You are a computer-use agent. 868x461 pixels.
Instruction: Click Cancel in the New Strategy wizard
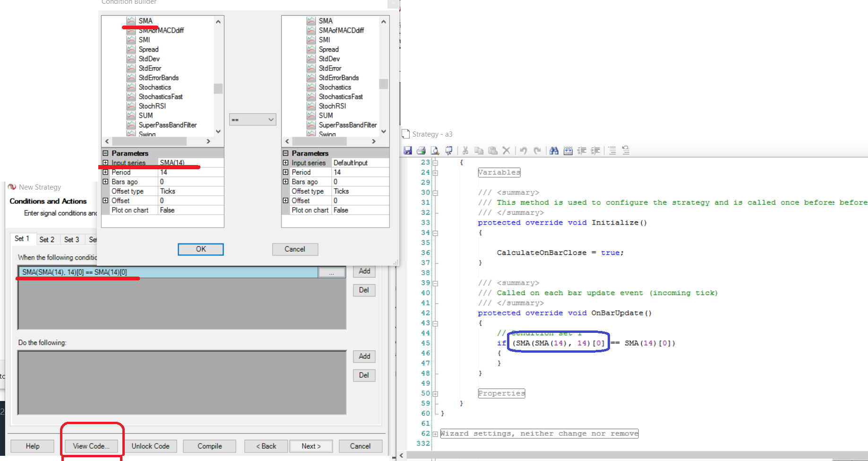pyautogui.click(x=361, y=446)
